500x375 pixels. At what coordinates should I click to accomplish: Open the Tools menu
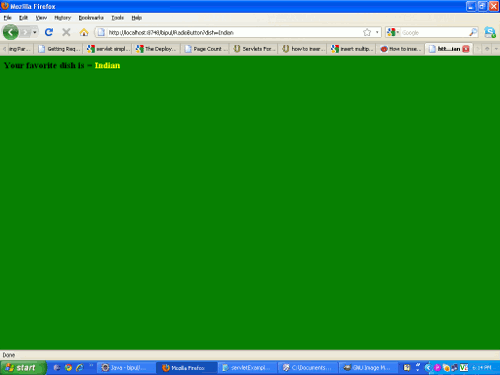point(118,18)
